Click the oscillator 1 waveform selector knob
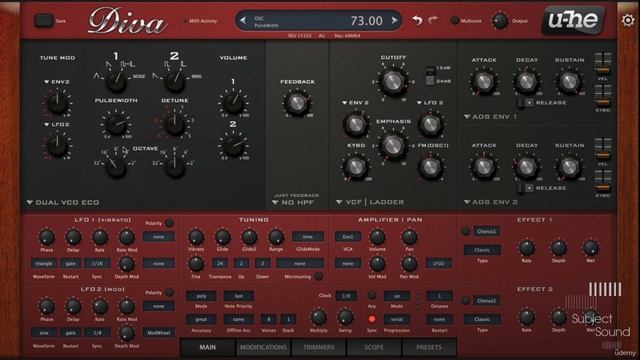 (x=116, y=81)
